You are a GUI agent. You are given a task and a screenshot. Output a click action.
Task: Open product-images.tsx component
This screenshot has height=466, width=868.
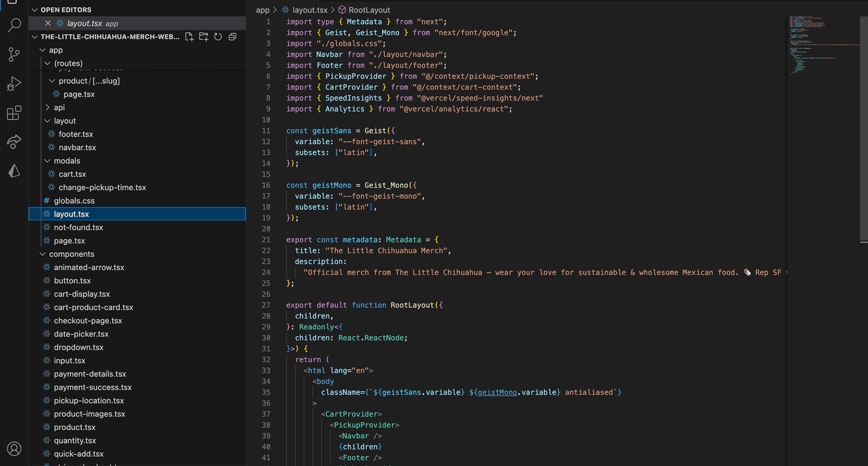(x=137, y=414)
